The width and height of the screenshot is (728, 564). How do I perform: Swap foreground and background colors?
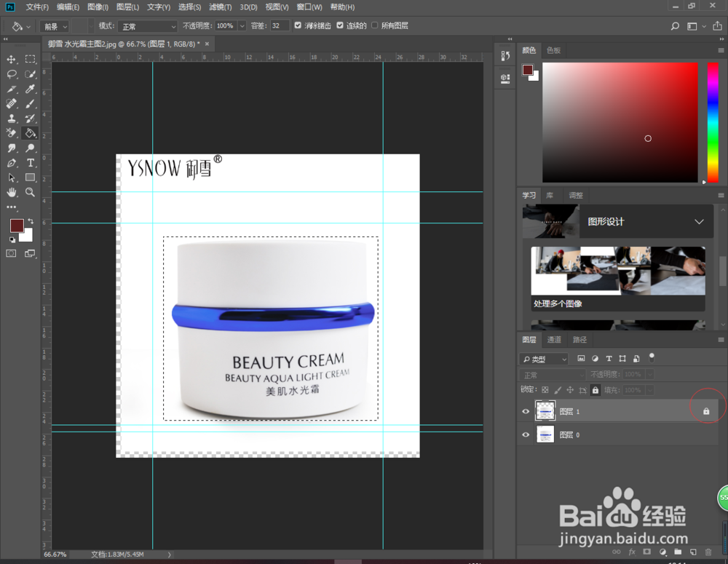tap(31, 221)
